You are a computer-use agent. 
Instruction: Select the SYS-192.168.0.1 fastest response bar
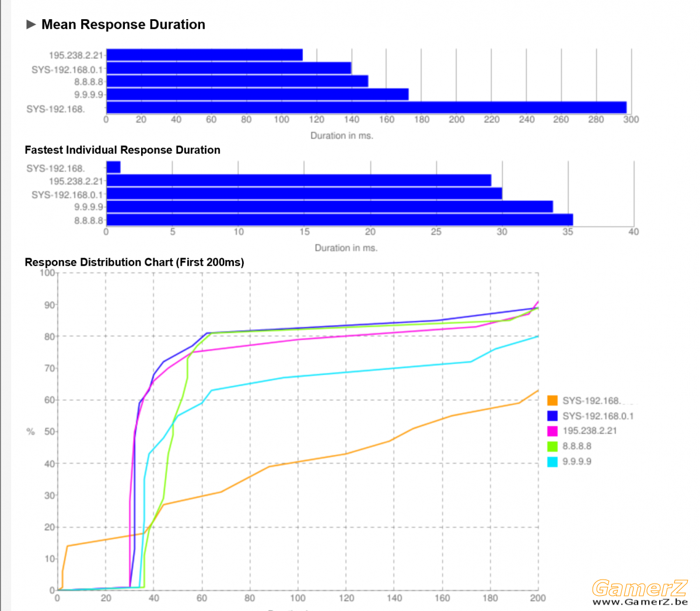click(304, 194)
